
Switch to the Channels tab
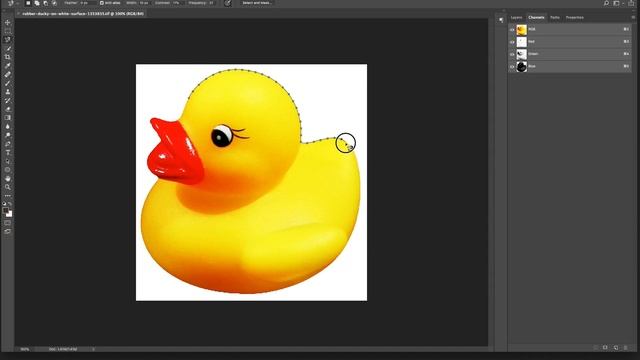(536, 18)
